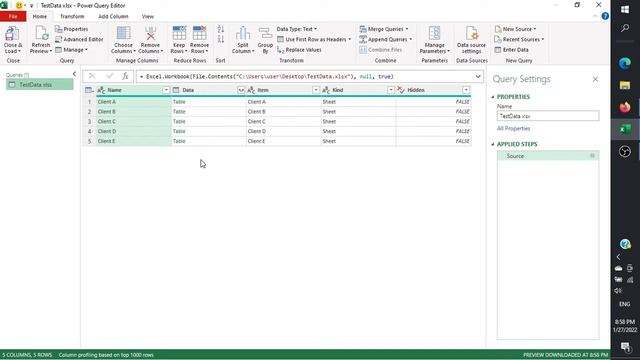The width and height of the screenshot is (640, 360).
Task: Open the Merge Queries dropdown
Action: point(384,29)
